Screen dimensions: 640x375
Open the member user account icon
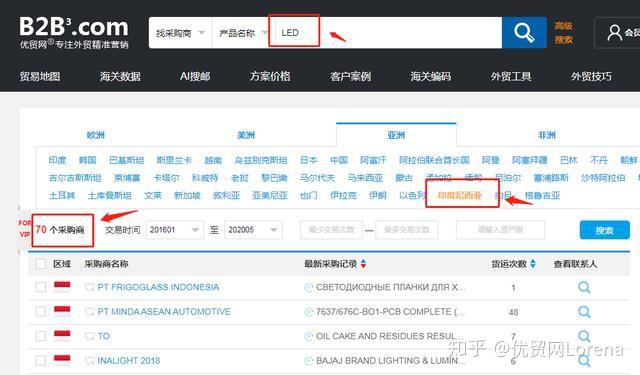point(615,33)
